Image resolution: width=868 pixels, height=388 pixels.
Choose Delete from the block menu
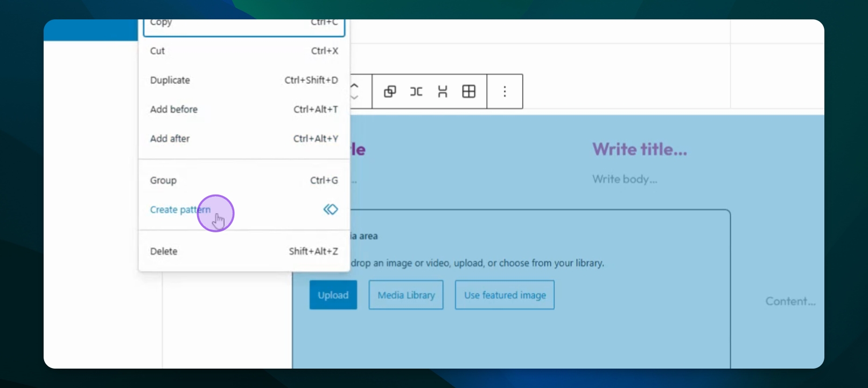tap(244, 251)
